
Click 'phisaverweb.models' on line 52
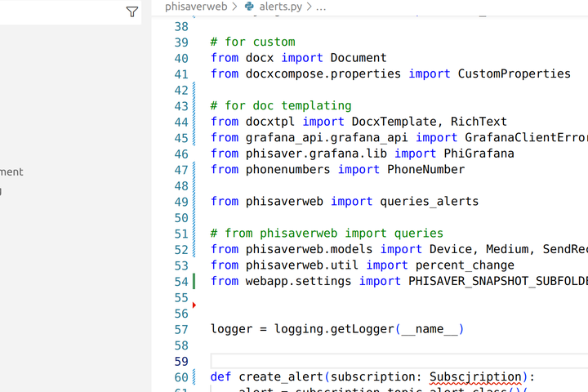pos(309,249)
